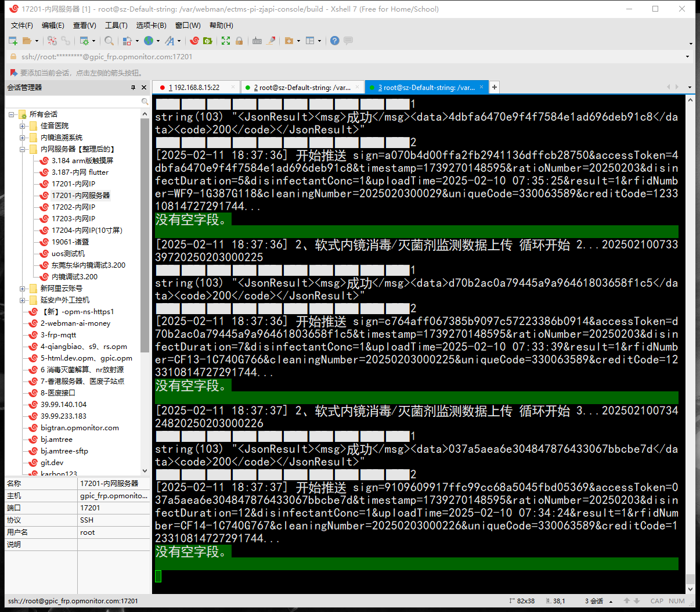Screen dimensions: 700x612
Task: Select the 17202-内网IP session
Action: tap(73, 207)
